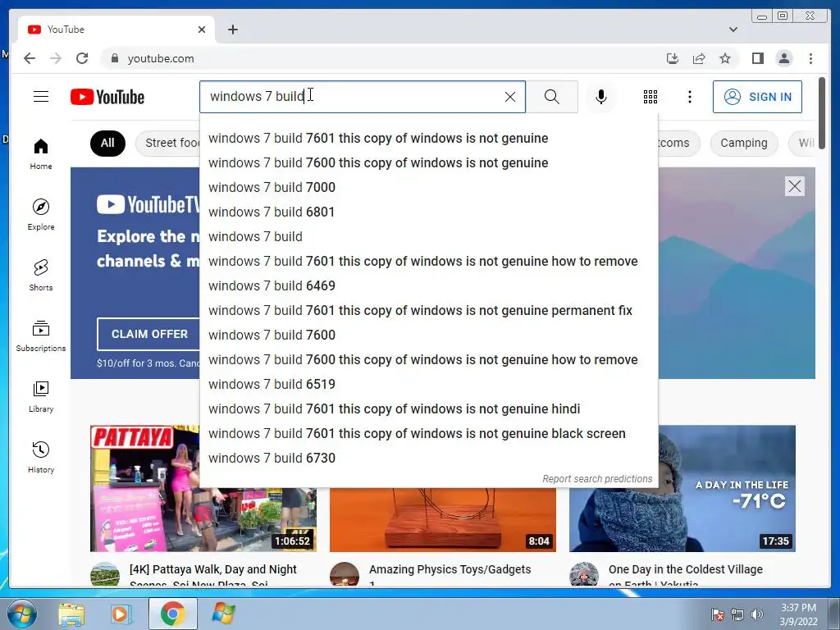This screenshot has height=630, width=840.
Task: Choose the plain 'windows 7 build' suggestion
Action: pos(428,236)
